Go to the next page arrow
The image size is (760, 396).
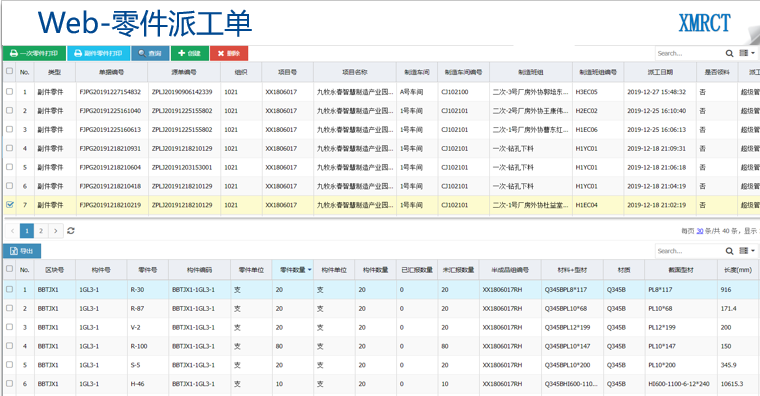click(56, 231)
